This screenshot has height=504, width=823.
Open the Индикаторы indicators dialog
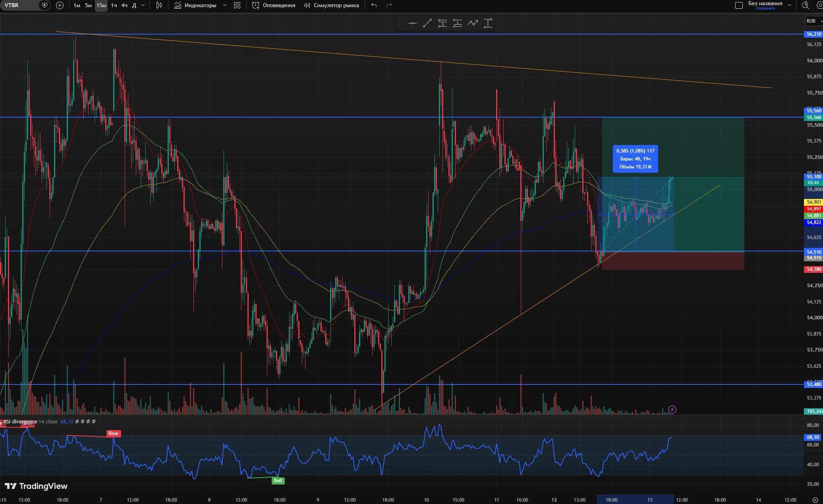point(195,6)
